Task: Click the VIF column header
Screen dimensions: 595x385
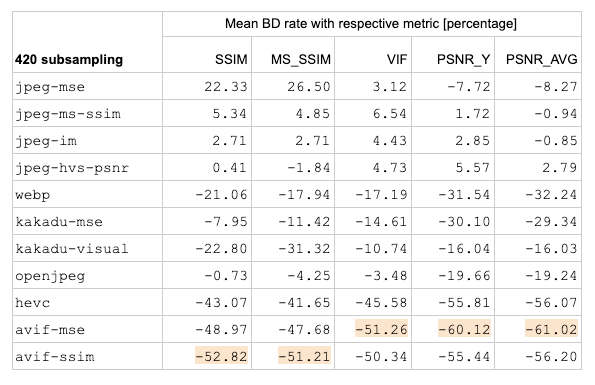Action: click(397, 59)
